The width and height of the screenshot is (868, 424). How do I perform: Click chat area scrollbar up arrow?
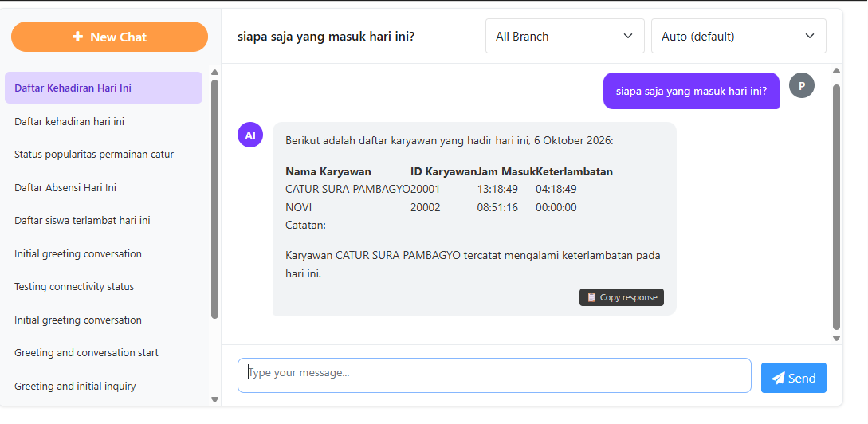point(836,70)
